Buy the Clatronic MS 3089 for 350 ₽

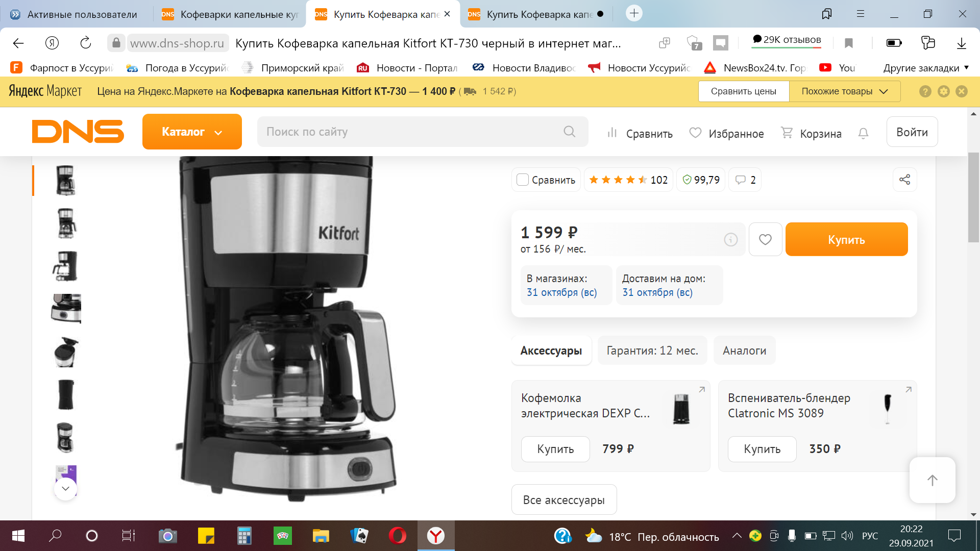point(762,449)
